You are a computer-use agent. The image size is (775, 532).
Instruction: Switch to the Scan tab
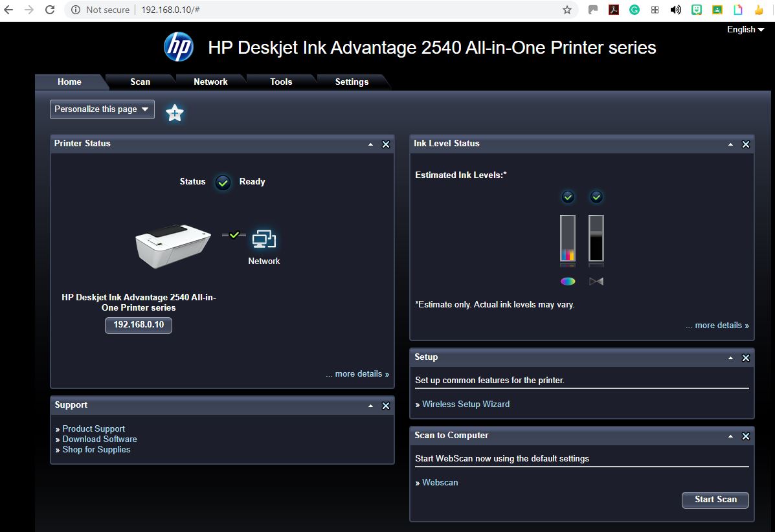140,82
